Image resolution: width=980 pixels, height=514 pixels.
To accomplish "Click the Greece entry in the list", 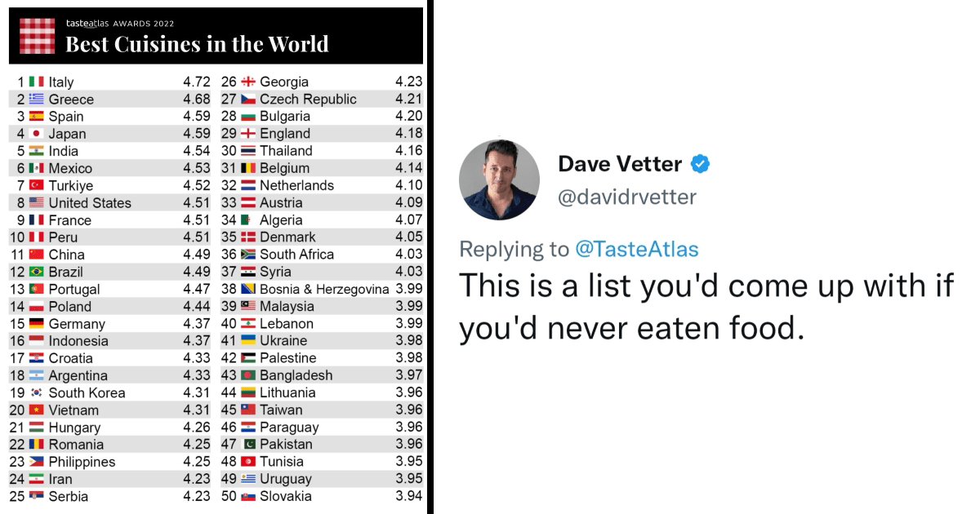I will coord(71,100).
